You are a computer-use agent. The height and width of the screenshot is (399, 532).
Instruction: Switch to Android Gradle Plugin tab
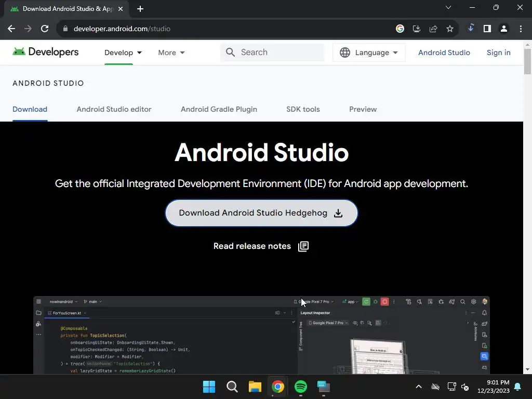point(219,109)
